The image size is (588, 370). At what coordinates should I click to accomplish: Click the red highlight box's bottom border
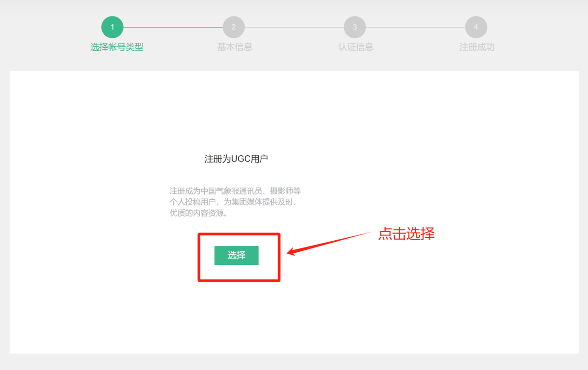[x=239, y=280]
